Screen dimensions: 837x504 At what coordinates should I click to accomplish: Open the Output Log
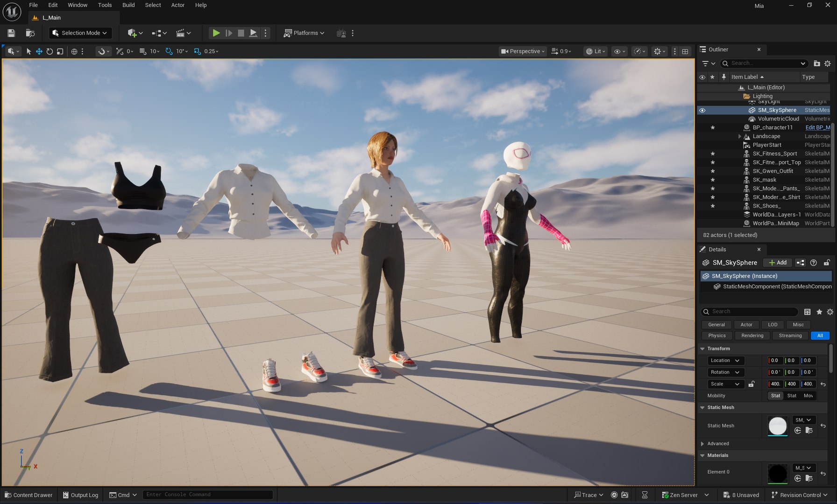pyautogui.click(x=80, y=495)
